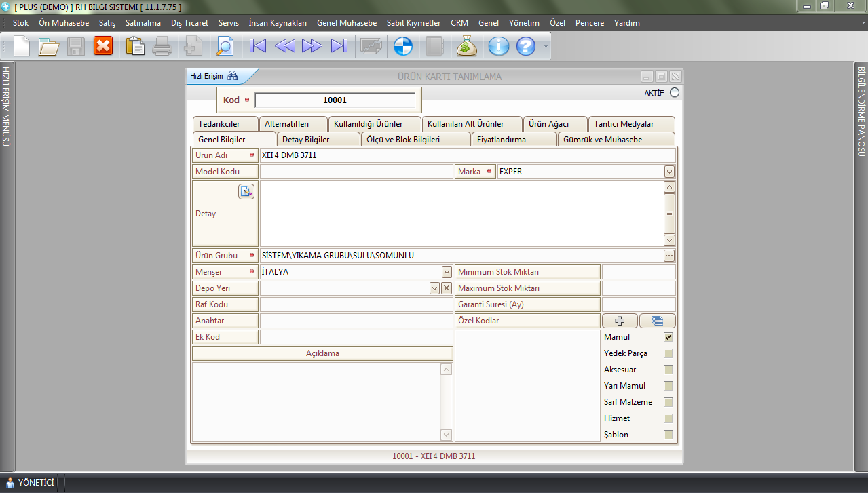Click the new blank document toolbar icon
Viewport: 868px width, 493px height.
(x=22, y=46)
